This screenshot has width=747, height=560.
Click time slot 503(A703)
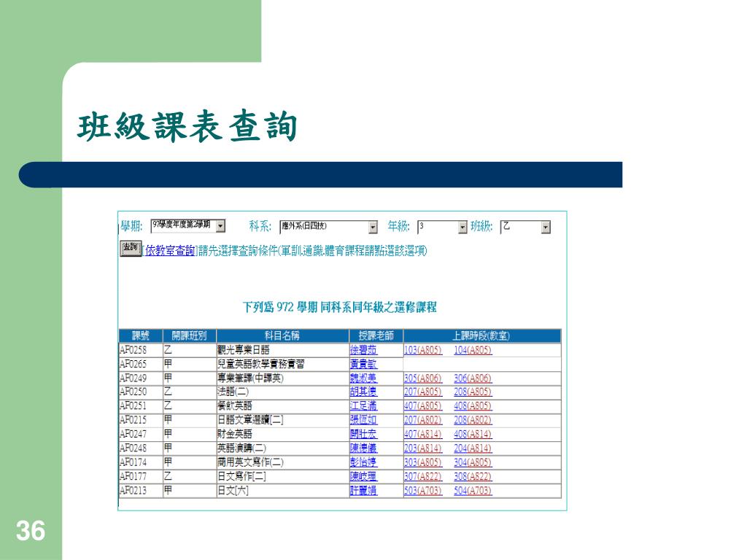(423, 491)
